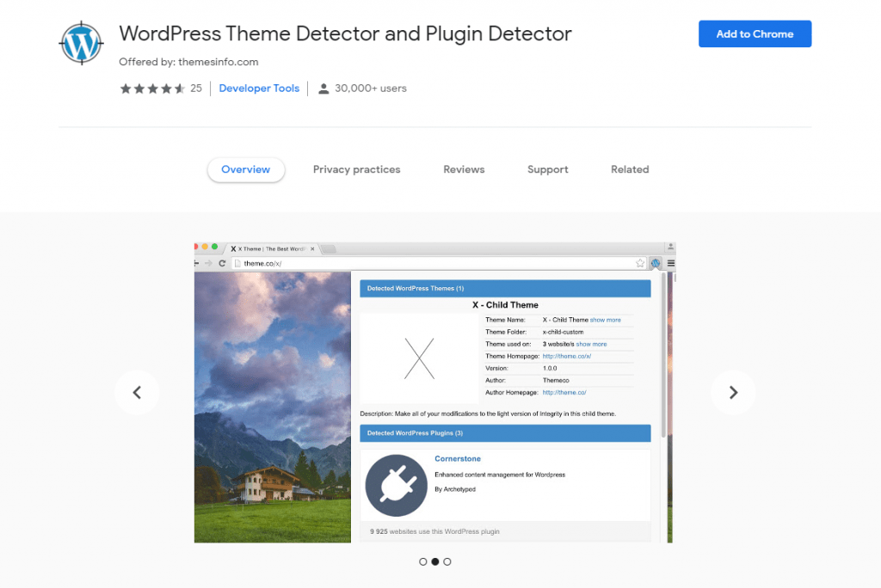881x588 pixels.
Task: Click the By Archetyped text
Action: coord(455,489)
